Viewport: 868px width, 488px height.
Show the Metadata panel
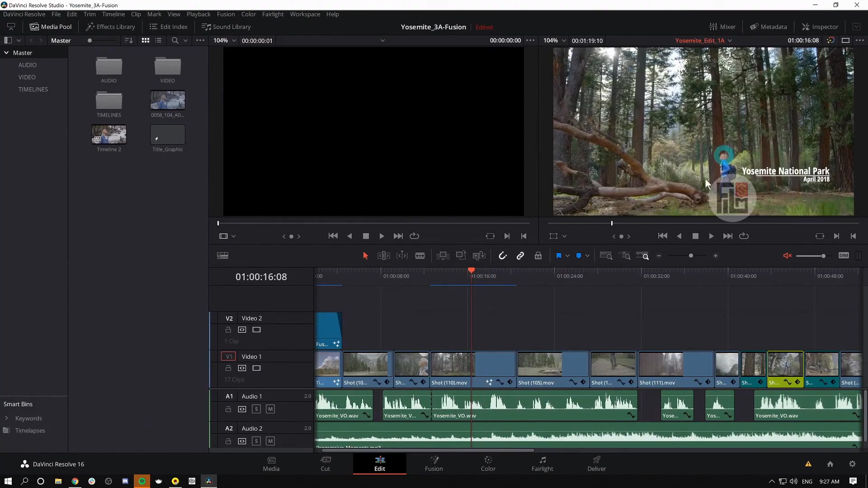tap(769, 27)
